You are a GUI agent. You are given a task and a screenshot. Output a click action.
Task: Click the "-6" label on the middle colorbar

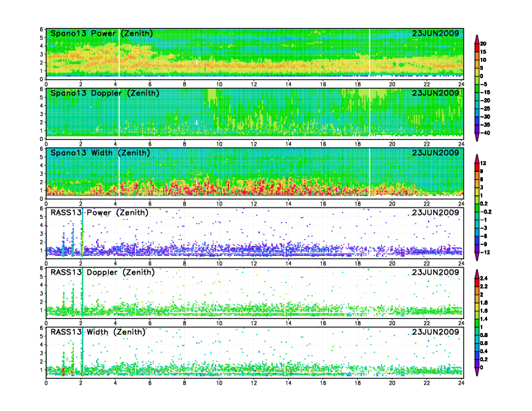click(484, 236)
